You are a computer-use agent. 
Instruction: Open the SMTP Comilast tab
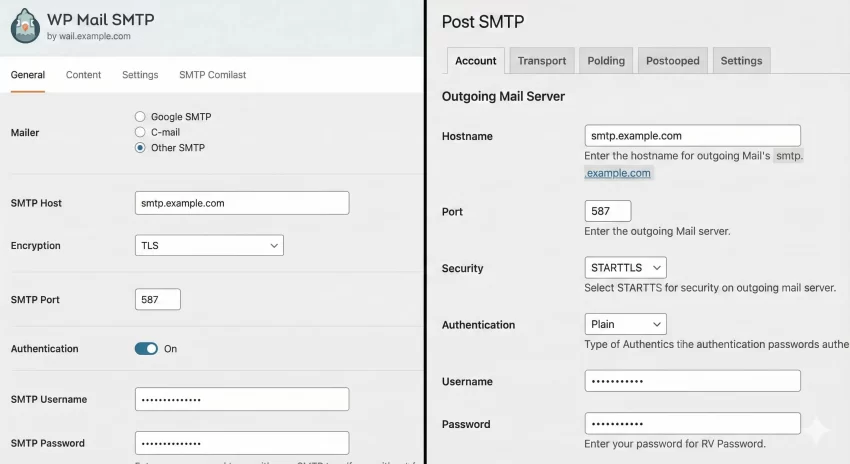pyautogui.click(x=212, y=75)
